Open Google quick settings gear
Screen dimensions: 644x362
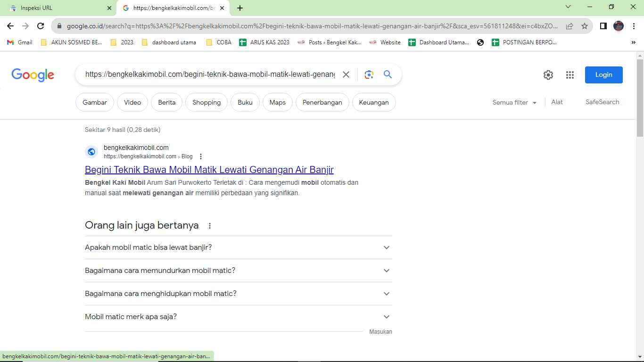[x=548, y=75]
